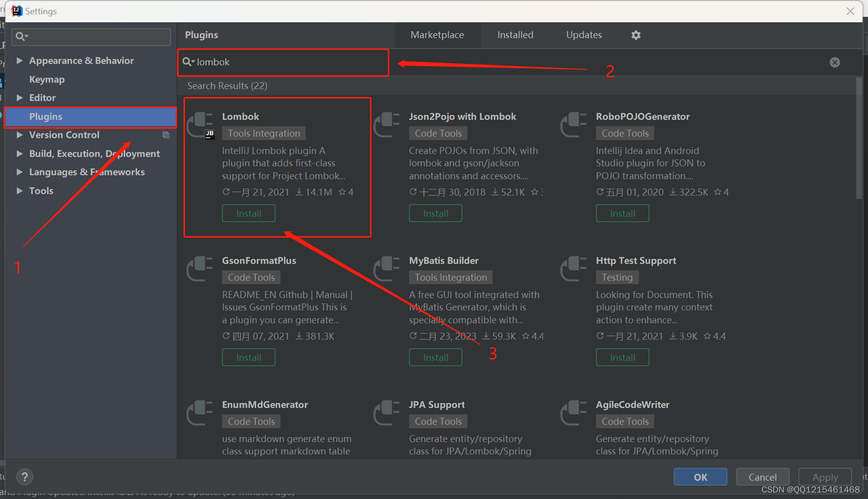This screenshot has height=499, width=868.
Task: Click MyBatis Builder's Tools Integration tag
Action: [451, 277]
